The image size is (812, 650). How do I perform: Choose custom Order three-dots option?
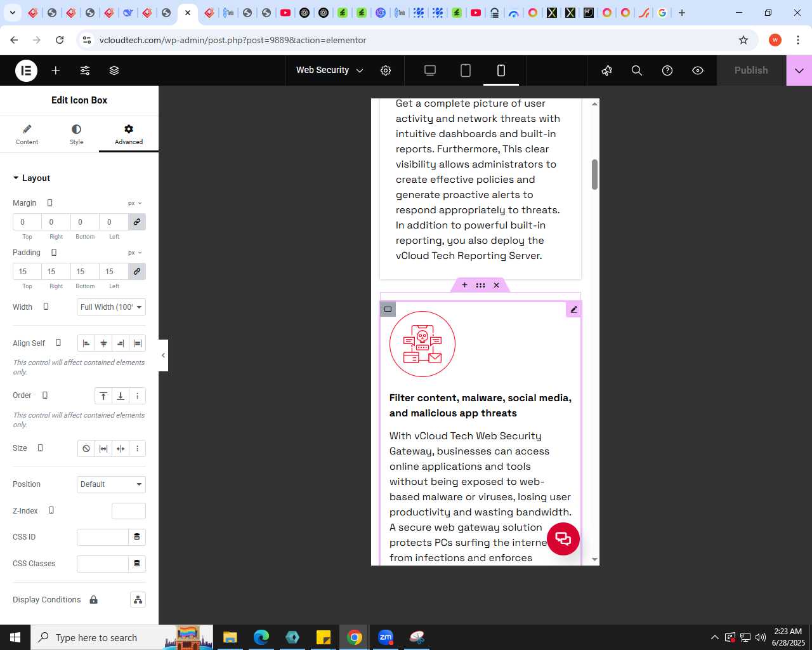click(137, 396)
